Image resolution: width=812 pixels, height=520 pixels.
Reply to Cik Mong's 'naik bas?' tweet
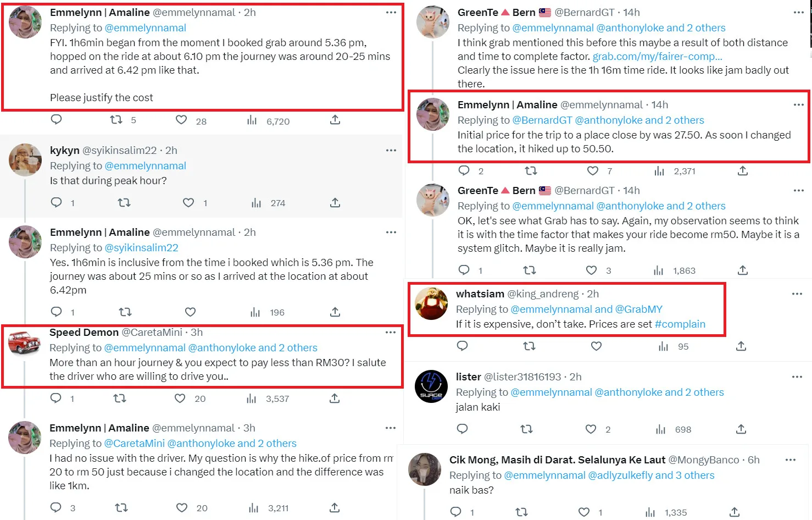pyautogui.click(x=456, y=512)
